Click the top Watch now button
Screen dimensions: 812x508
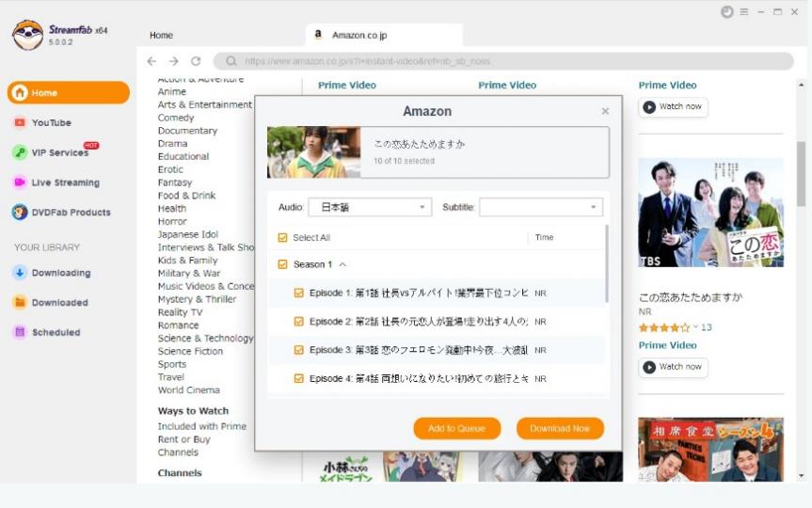point(673,106)
